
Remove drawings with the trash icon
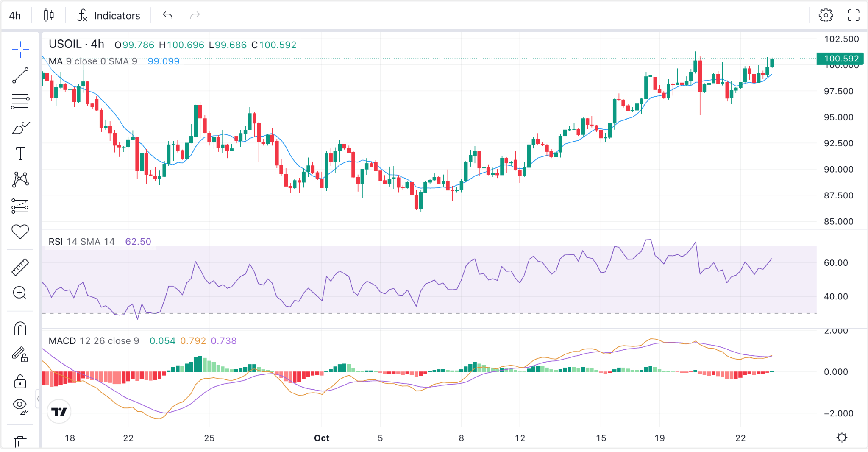(x=20, y=442)
